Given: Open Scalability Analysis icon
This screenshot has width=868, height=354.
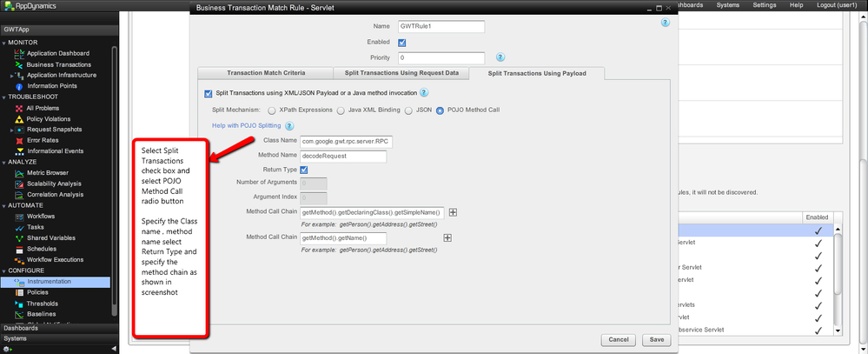Looking at the screenshot, I should coord(19,184).
